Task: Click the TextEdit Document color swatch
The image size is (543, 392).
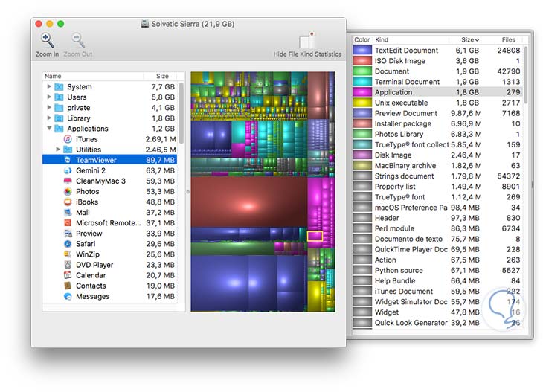Action: point(362,51)
